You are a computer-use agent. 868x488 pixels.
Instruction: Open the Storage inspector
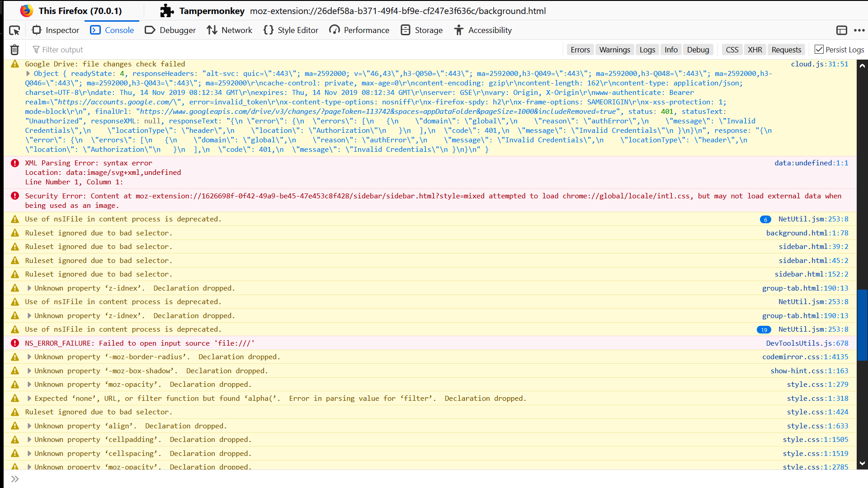pos(421,30)
